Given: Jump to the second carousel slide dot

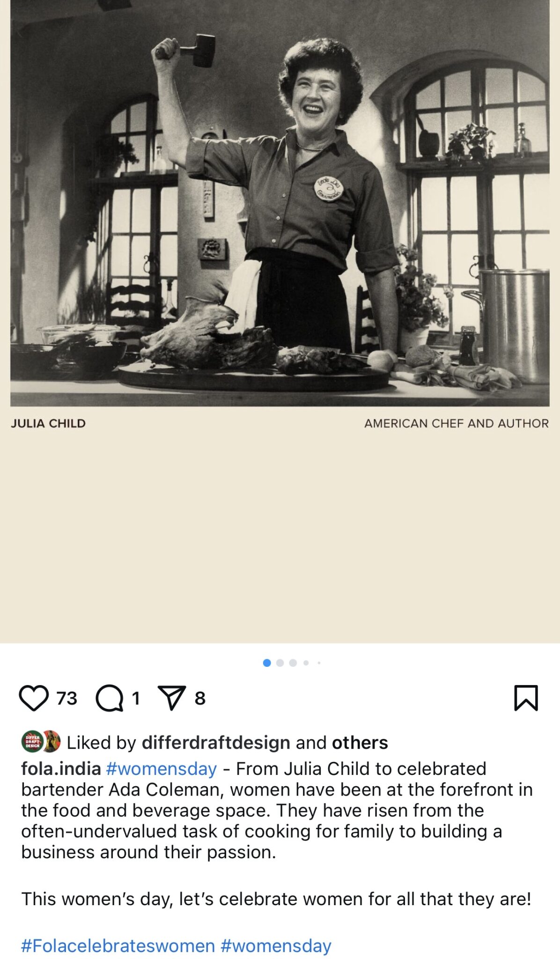Looking at the screenshot, I should click(x=280, y=663).
